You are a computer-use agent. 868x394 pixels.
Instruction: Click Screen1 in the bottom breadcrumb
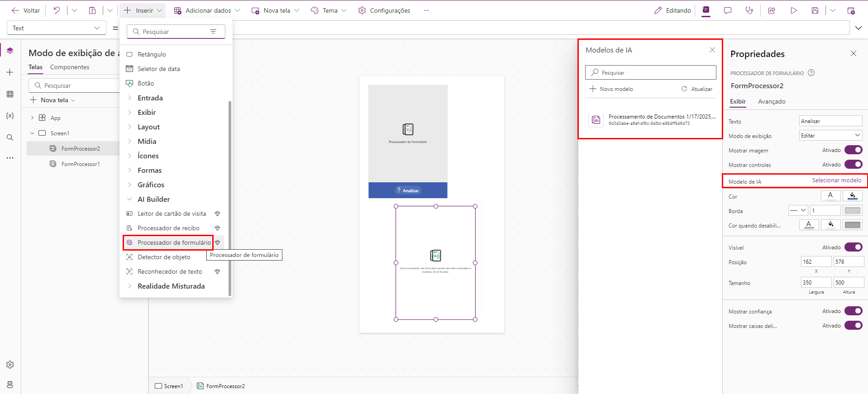[x=169, y=386]
